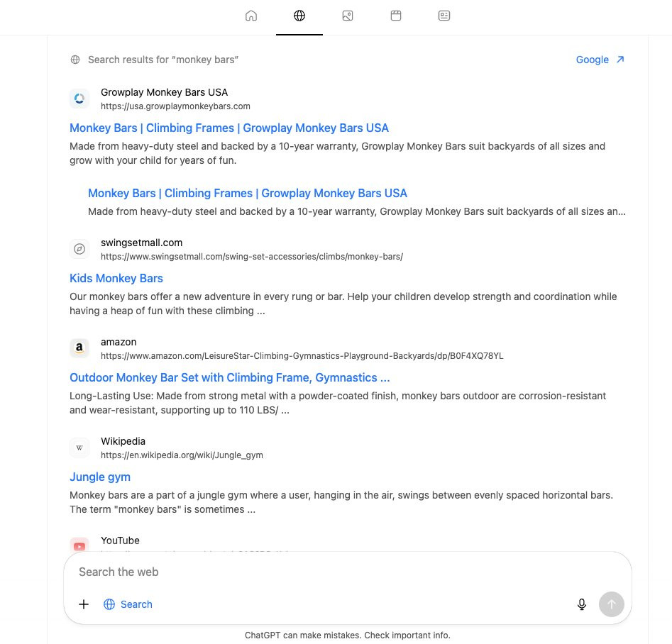Click the swingsetmall.com compass favicon

pos(79,249)
